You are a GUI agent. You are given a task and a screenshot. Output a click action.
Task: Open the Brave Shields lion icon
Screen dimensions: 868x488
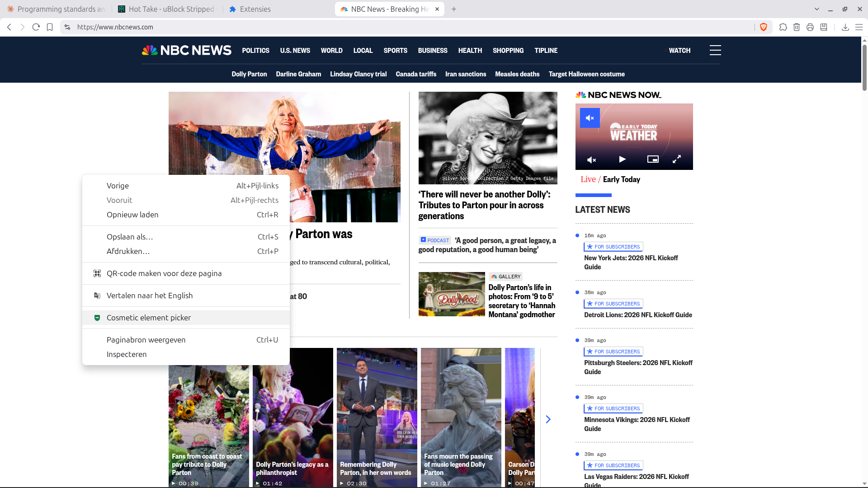point(764,27)
